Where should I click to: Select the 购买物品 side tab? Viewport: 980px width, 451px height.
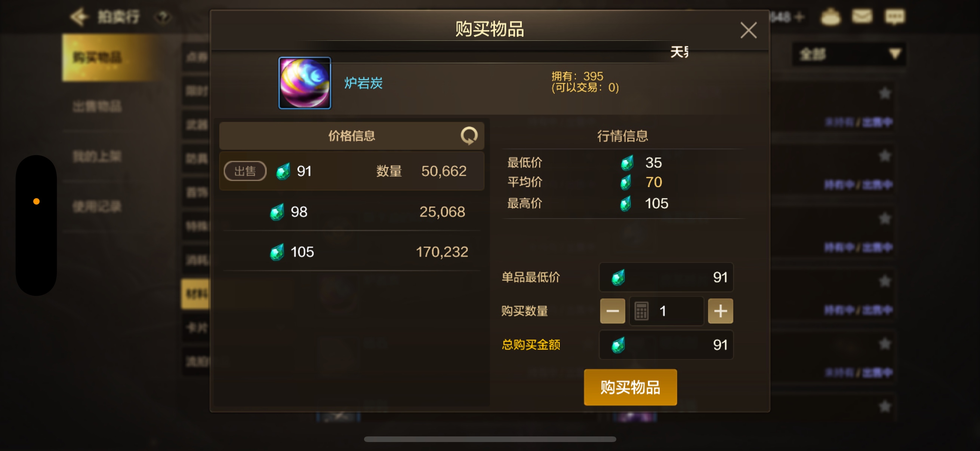[110, 58]
